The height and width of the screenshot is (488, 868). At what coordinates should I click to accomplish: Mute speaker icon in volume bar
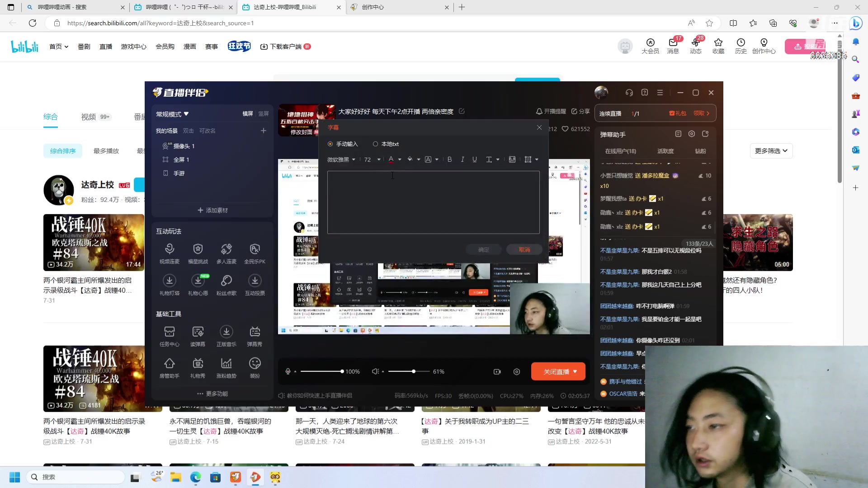pos(375,371)
